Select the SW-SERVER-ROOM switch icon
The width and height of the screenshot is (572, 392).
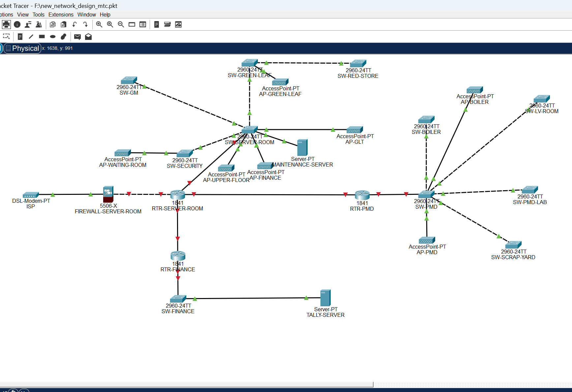(x=250, y=130)
